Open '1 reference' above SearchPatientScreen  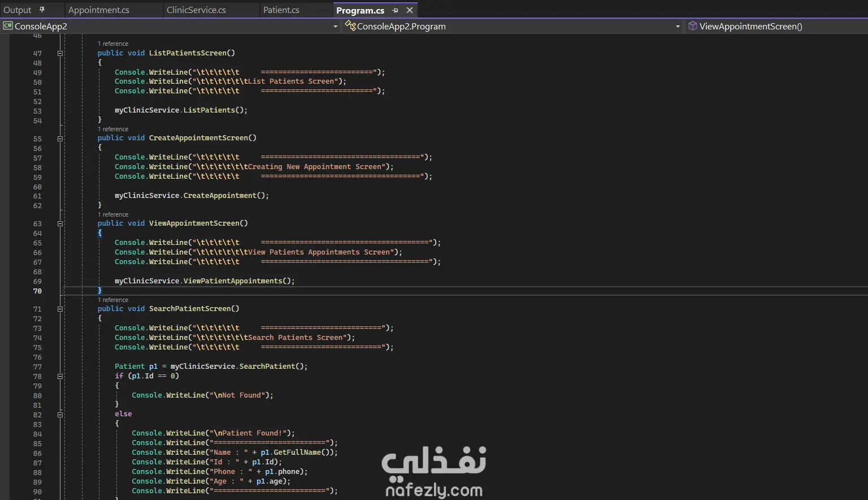[x=113, y=300]
